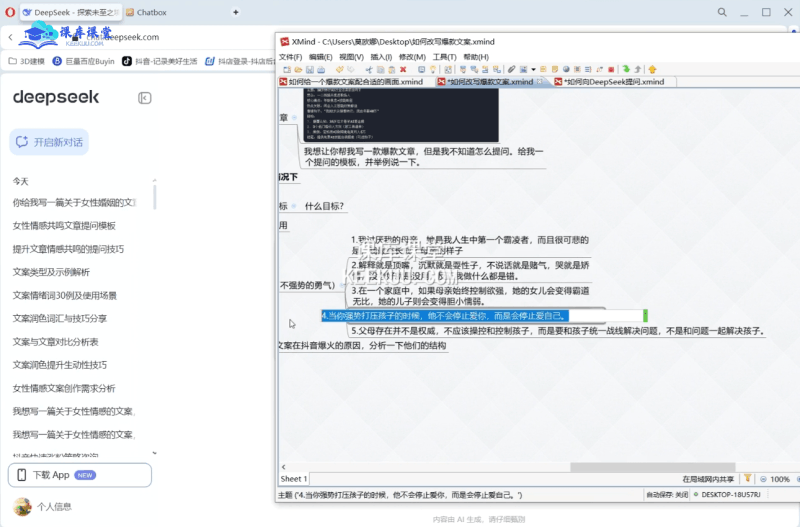800x527 pixels.
Task: Collapse the DeepSeek sidebar with toggle icon
Action: [144, 98]
